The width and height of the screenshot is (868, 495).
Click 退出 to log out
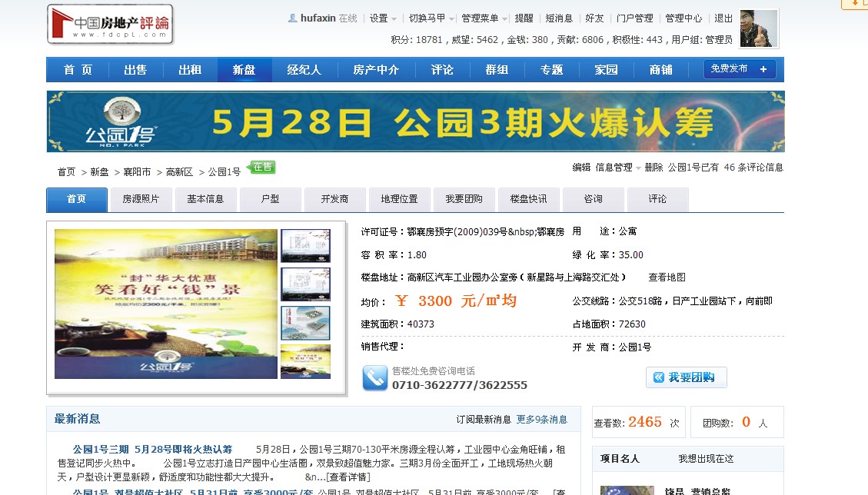(x=723, y=18)
